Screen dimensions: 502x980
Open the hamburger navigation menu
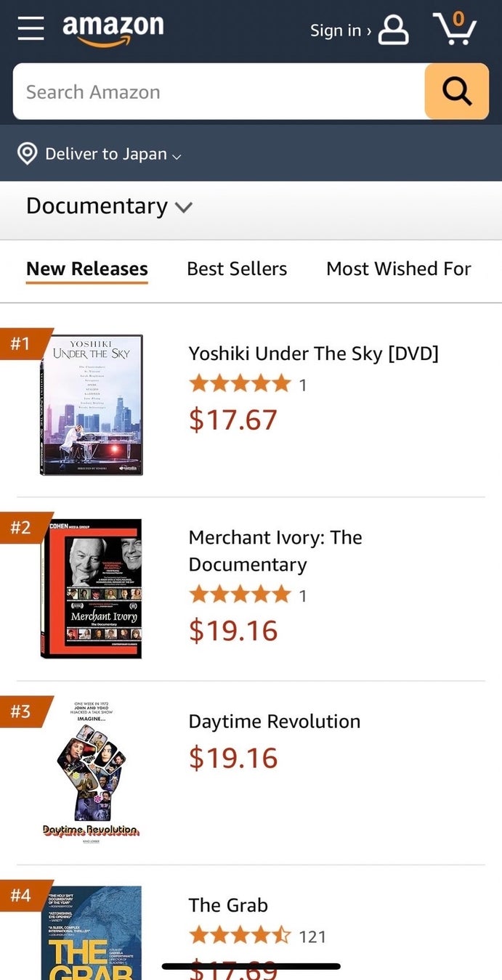[x=31, y=29]
